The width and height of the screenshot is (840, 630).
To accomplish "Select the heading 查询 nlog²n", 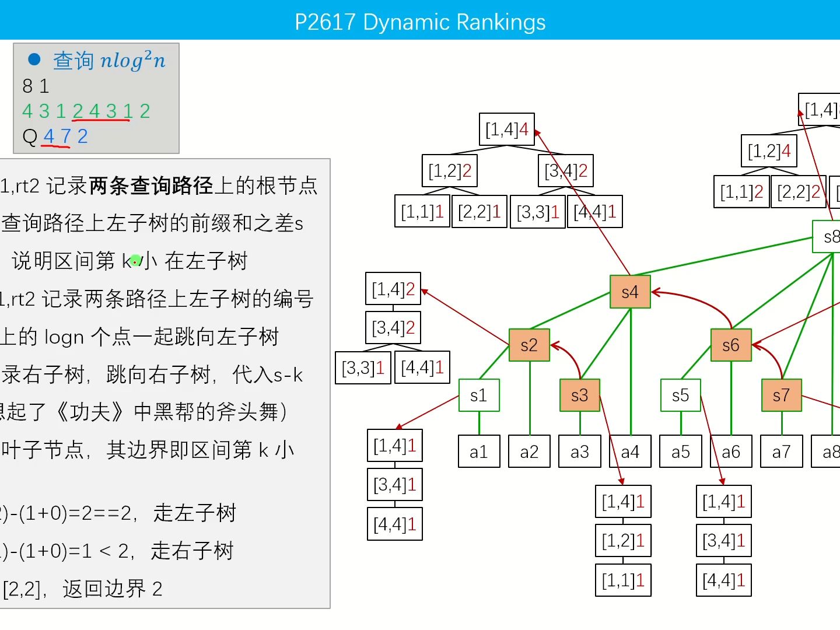I will click(x=109, y=60).
